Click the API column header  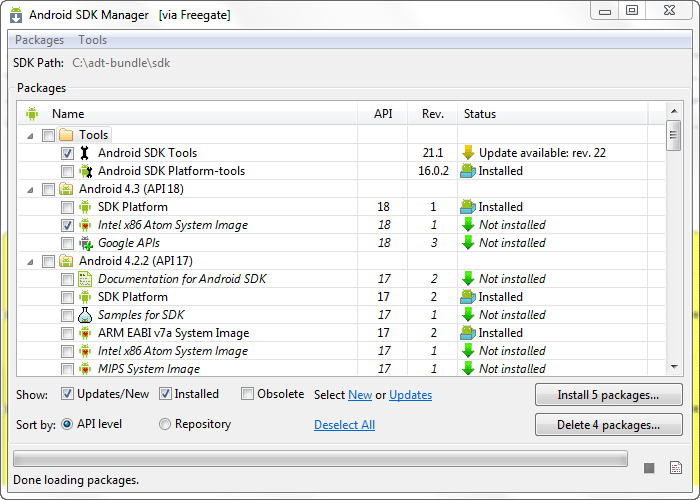pyautogui.click(x=383, y=114)
